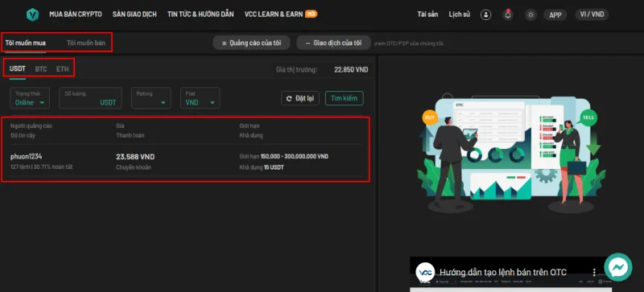The height and width of the screenshot is (292, 644).
Task: Open the Messenger chat bubble
Action: click(617, 267)
